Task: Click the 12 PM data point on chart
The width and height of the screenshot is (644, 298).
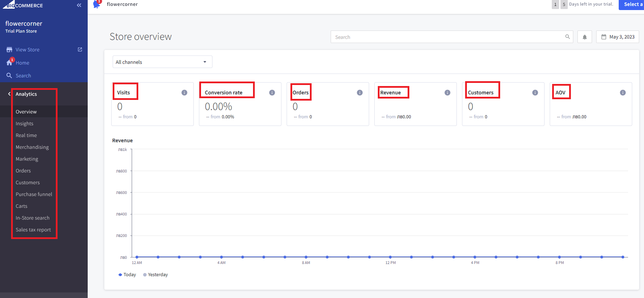Action: 390,257
